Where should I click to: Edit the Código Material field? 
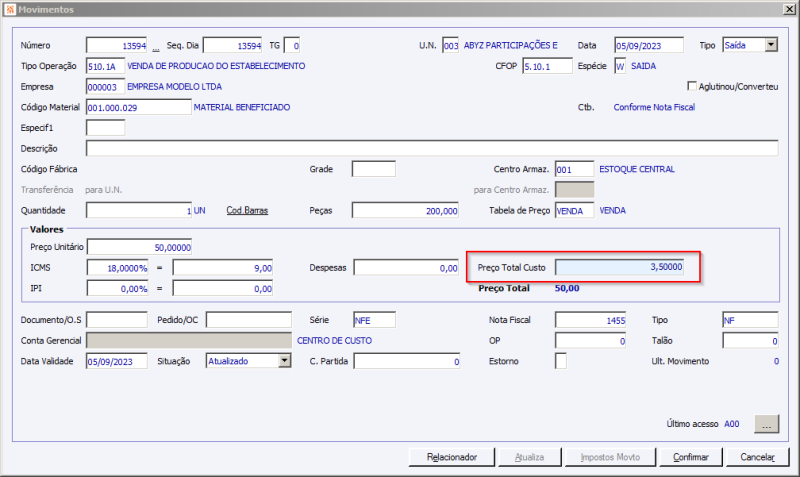click(x=139, y=107)
